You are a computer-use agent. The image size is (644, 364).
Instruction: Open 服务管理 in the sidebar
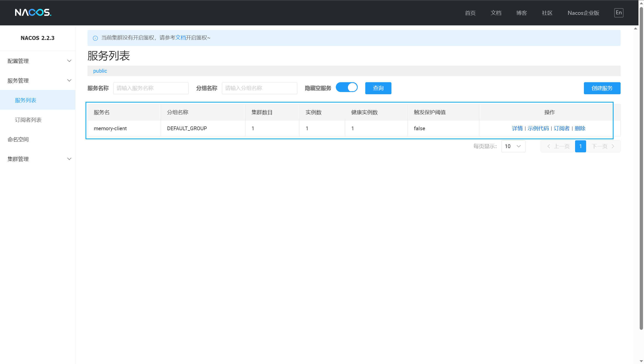click(38, 80)
